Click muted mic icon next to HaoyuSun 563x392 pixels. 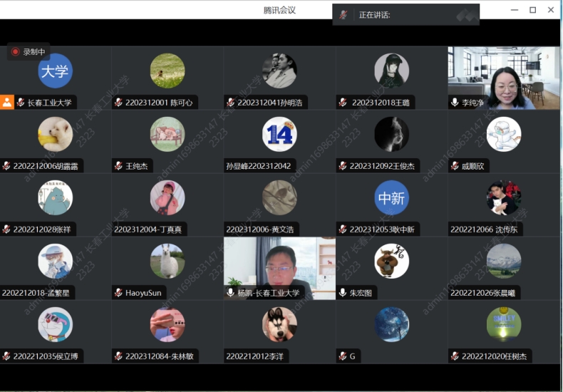pos(118,293)
